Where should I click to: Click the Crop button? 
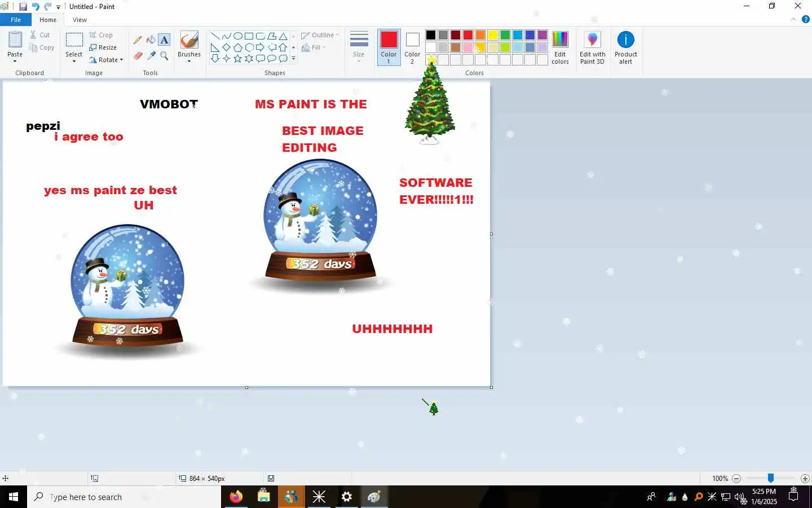(x=101, y=35)
